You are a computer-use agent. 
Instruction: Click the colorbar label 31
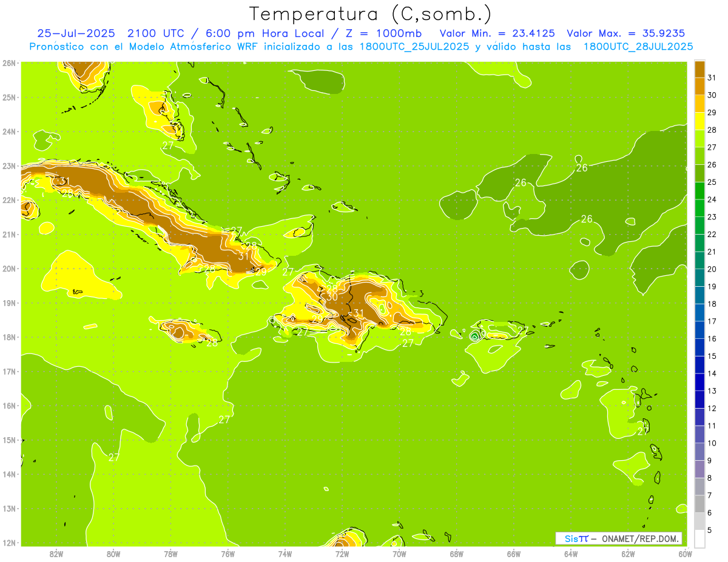[x=712, y=78]
